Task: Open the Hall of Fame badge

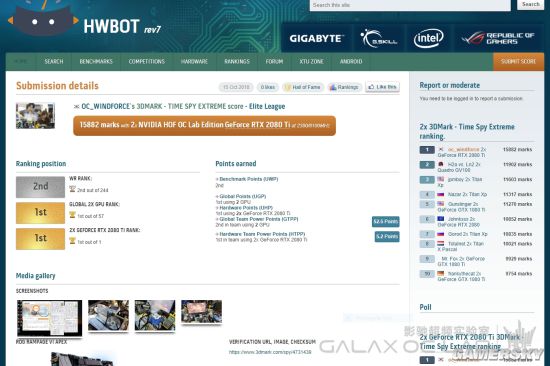Action: click(x=303, y=87)
